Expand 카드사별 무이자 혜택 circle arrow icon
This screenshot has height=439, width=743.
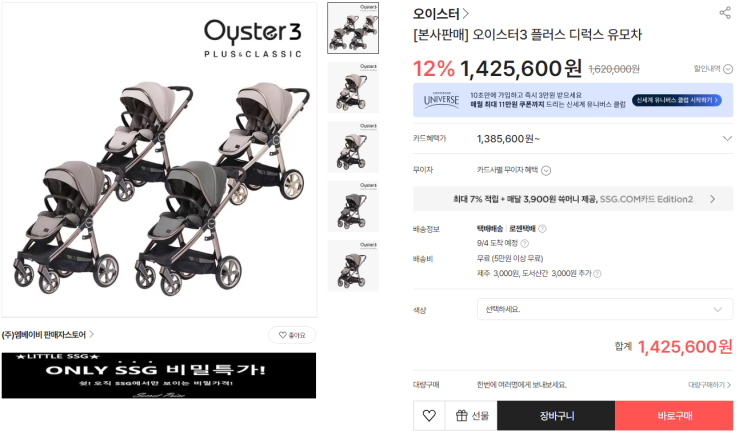(546, 171)
